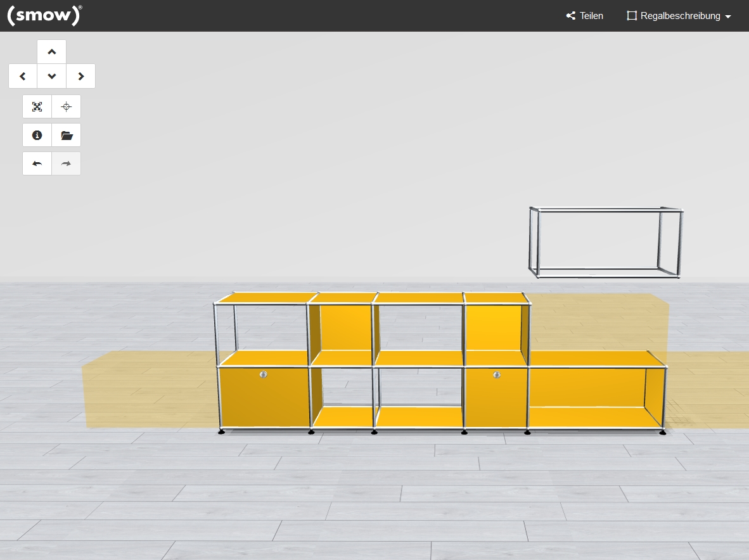Image resolution: width=749 pixels, height=560 pixels.
Task: Share the shelf via Teilen
Action: click(x=584, y=16)
